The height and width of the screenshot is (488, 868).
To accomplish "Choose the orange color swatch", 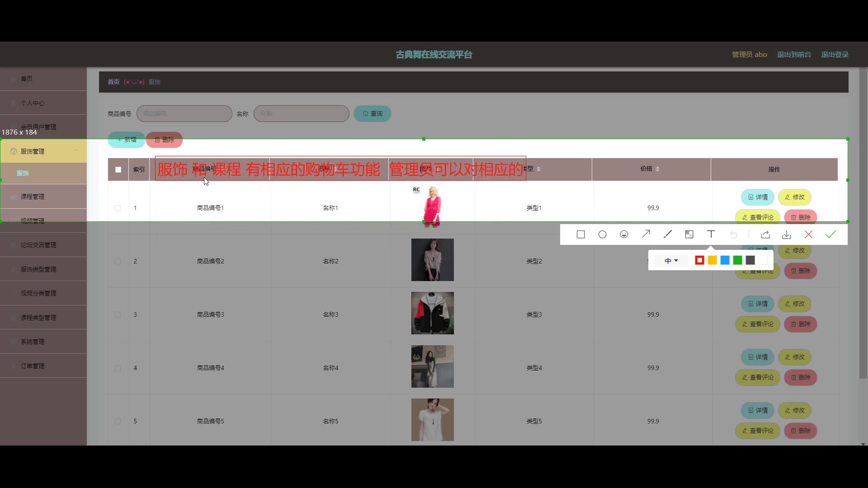I will pos(712,260).
